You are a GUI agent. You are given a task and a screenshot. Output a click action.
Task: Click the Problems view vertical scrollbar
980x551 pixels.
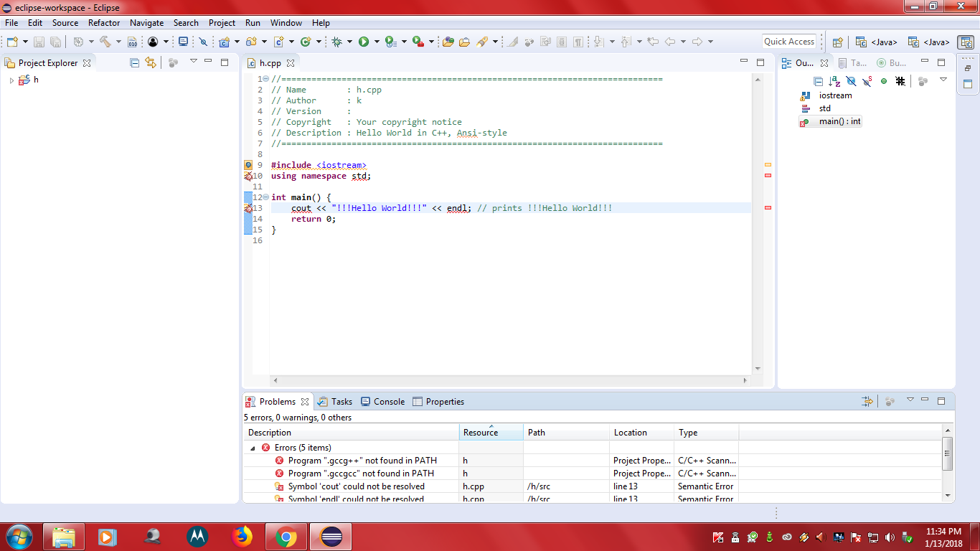(x=948, y=461)
